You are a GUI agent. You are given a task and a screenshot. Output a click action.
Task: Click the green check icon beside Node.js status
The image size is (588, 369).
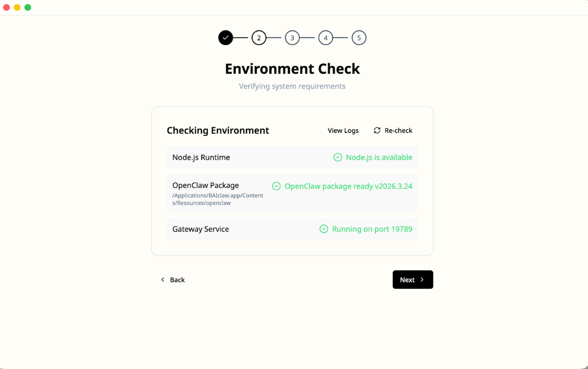(x=338, y=157)
